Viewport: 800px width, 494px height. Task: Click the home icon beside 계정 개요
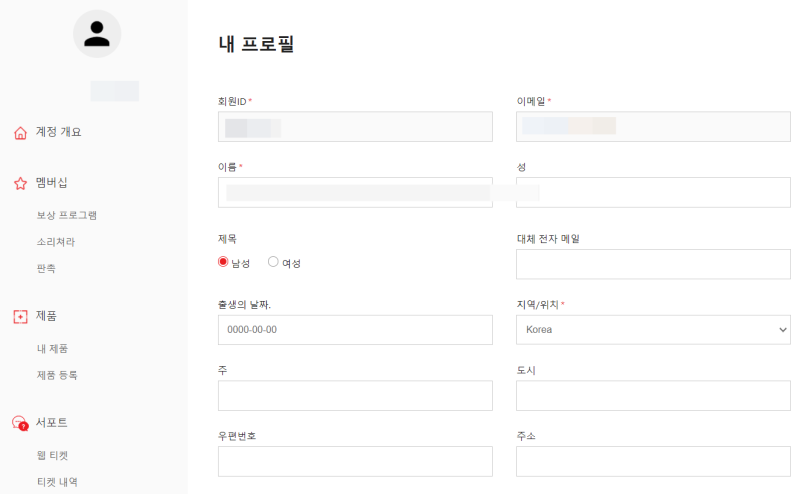[20, 133]
